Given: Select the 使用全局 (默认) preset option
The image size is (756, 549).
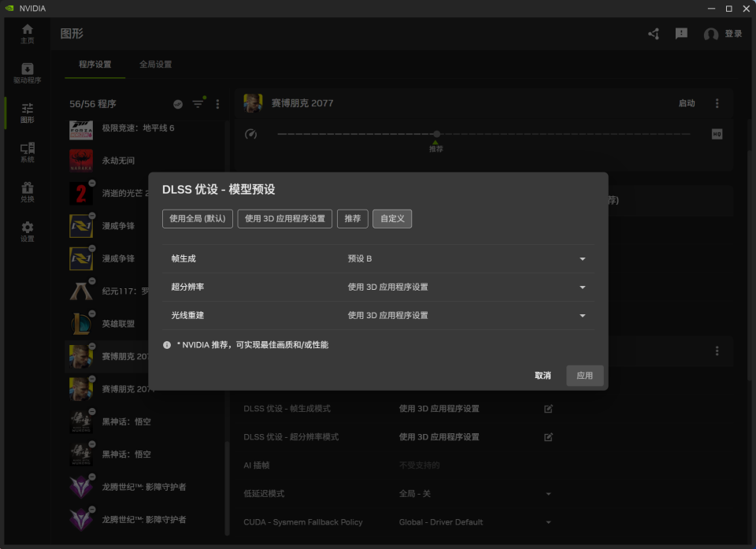Looking at the screenshot, I should [x=198, y=218].
